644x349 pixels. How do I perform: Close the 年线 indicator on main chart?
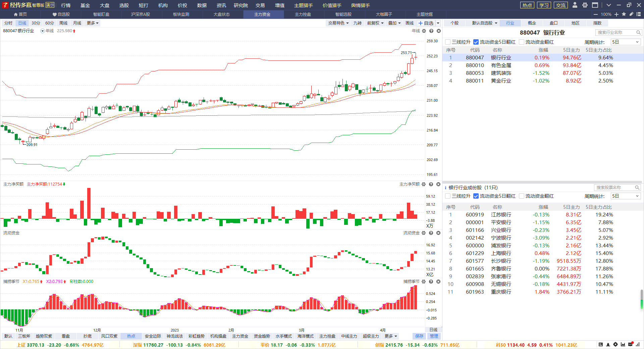pyautogui.click(x=439, y=31)
